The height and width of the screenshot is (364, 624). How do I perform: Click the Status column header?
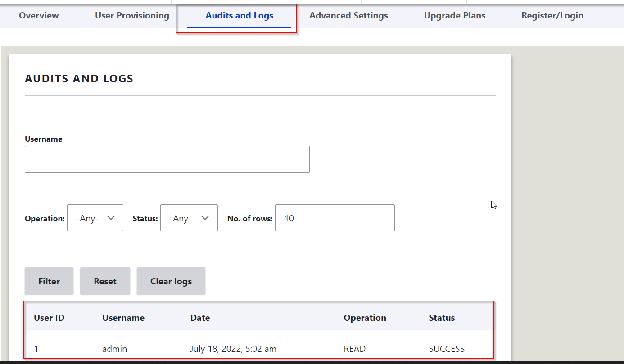tap(442, 317)
